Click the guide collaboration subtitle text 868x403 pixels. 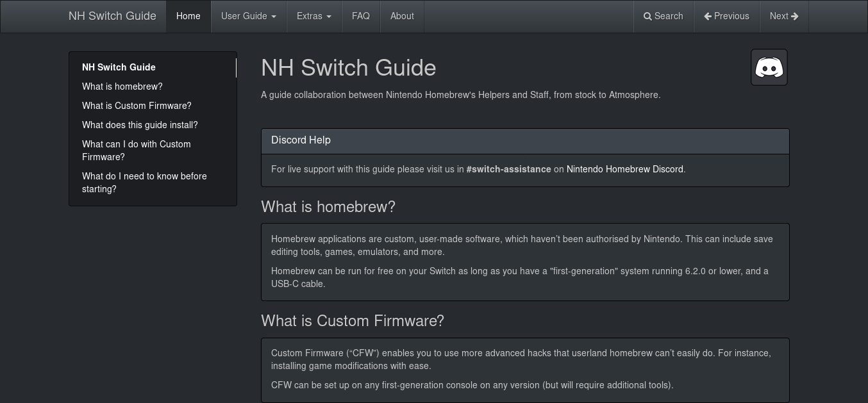[x=460, y=95]
